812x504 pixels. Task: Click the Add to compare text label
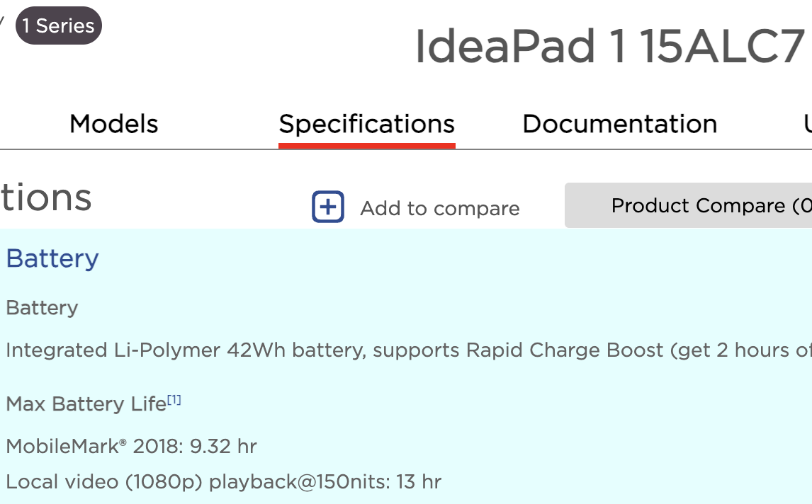[439, 209]
